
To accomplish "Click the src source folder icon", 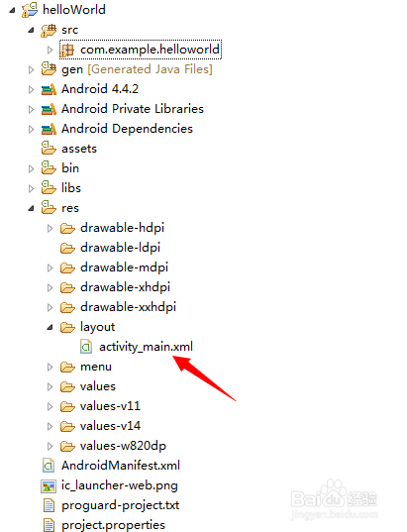I will pos(49,30).
